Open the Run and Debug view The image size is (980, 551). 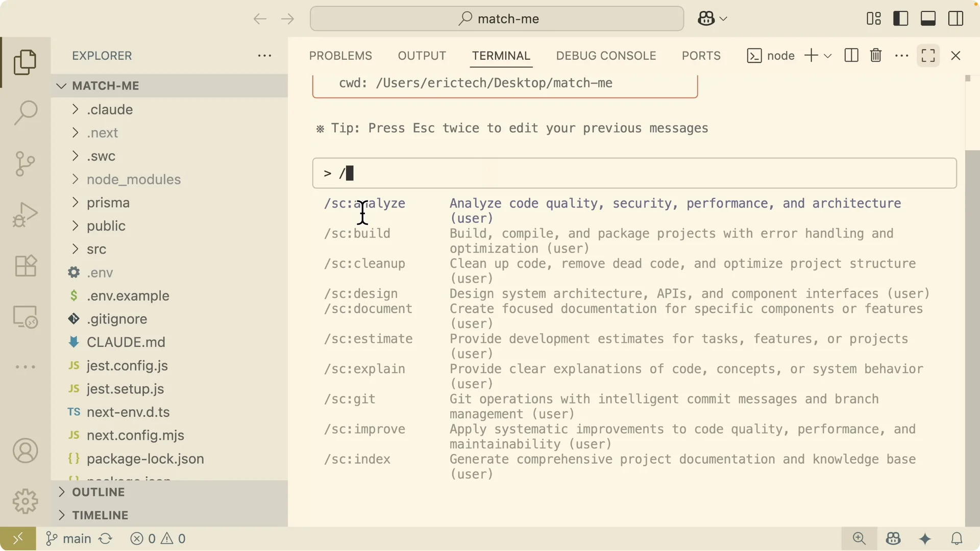tap(25, 215)
